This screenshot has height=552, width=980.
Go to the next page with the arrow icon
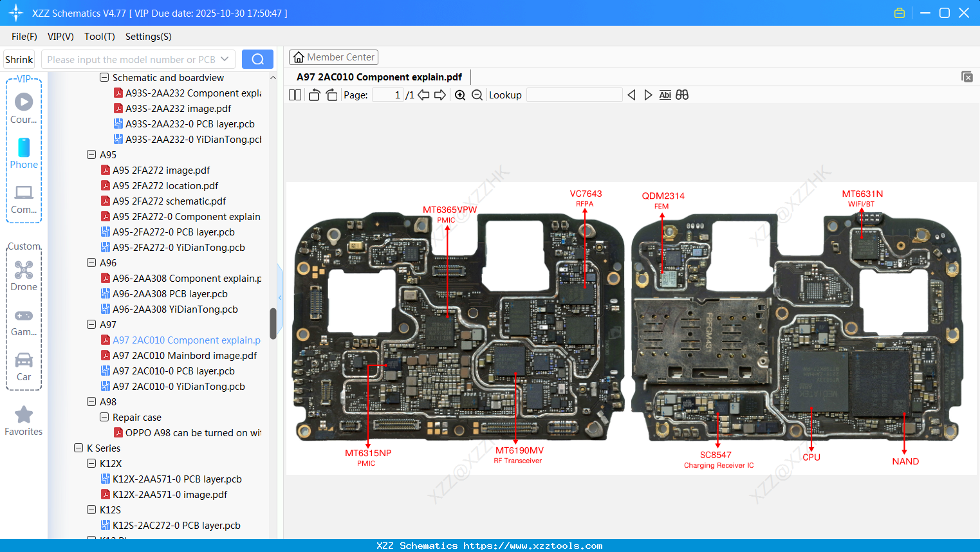[441, 95]
